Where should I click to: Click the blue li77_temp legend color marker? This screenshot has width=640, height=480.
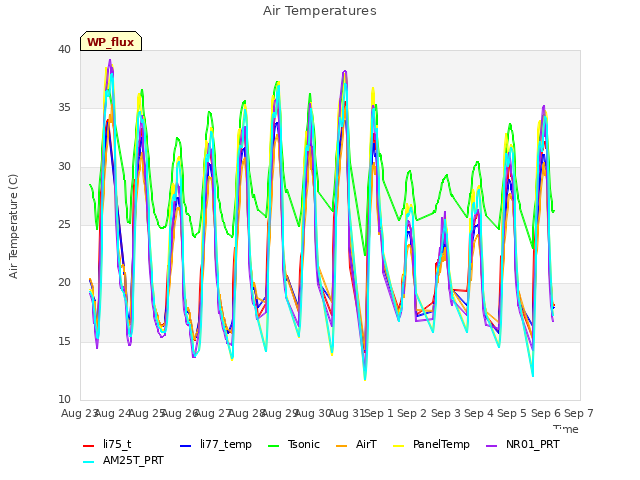pos(186,446)
